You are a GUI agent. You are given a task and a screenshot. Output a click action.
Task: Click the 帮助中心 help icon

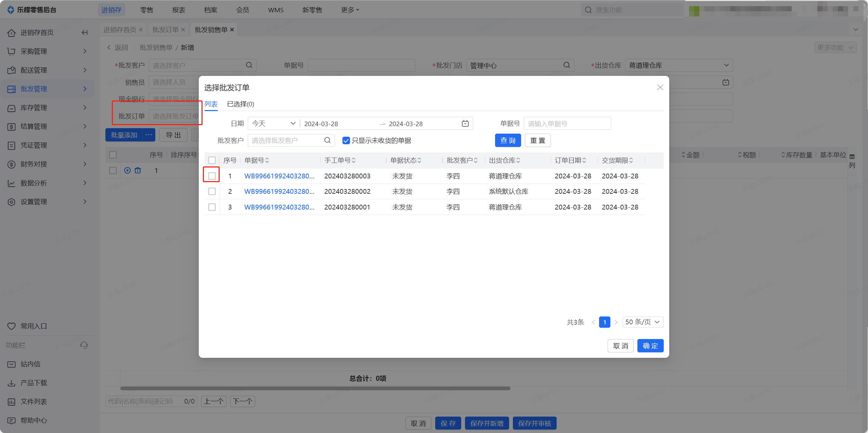11,420
